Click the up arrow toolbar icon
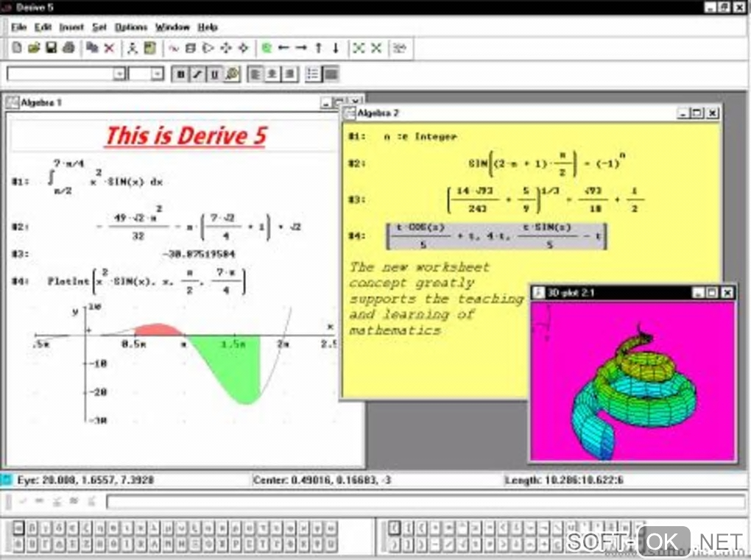 point(319,48)
